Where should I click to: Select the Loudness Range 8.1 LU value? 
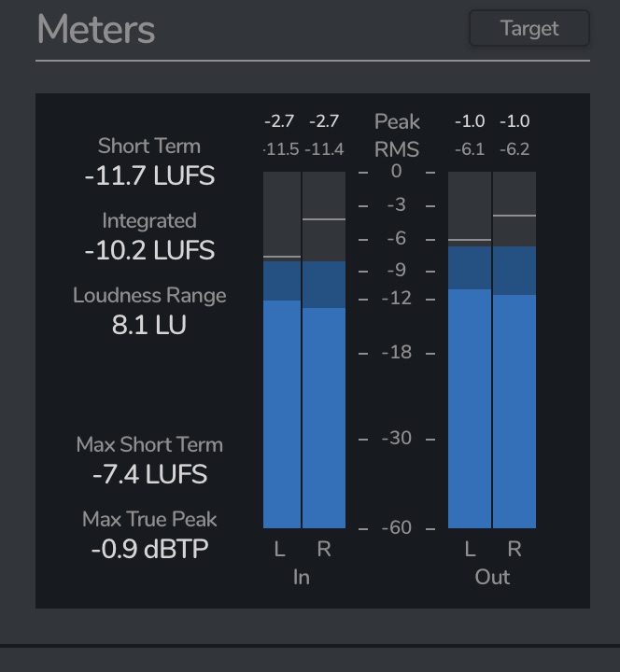click(x=149, y=325)
